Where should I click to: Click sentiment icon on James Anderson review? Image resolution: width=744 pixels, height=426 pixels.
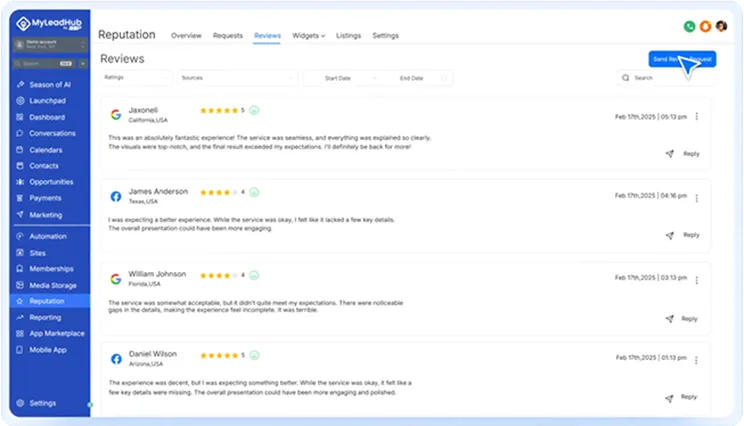254,192
